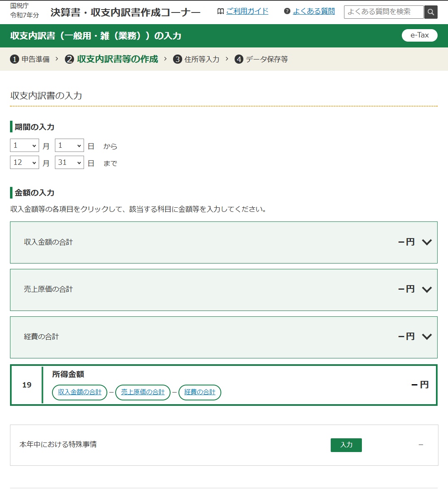Click the 入力 button for 特殊事情
This screenshot has width=448, height=492.
tap(346, 445)
